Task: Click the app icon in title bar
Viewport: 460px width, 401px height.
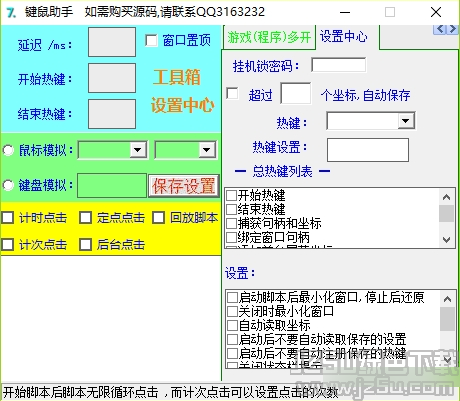Action: click(x=11, y=13)
